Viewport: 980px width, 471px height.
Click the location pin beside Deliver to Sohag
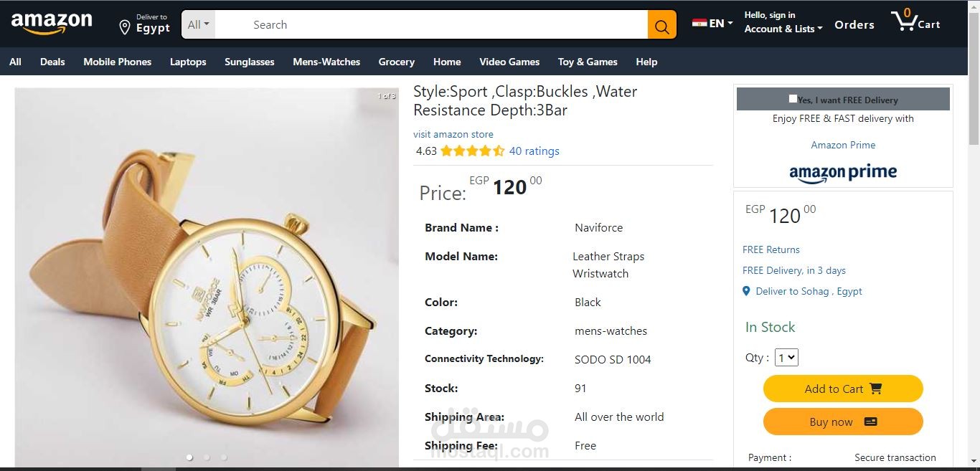[746, 291]
